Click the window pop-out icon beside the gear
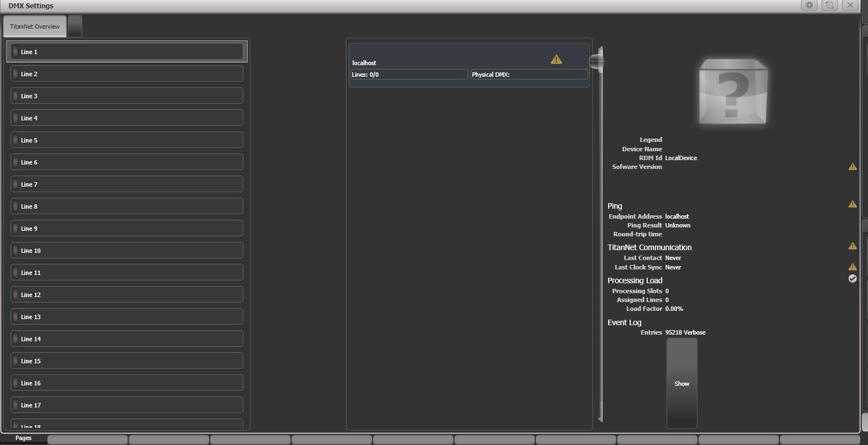 coord(829,5)
